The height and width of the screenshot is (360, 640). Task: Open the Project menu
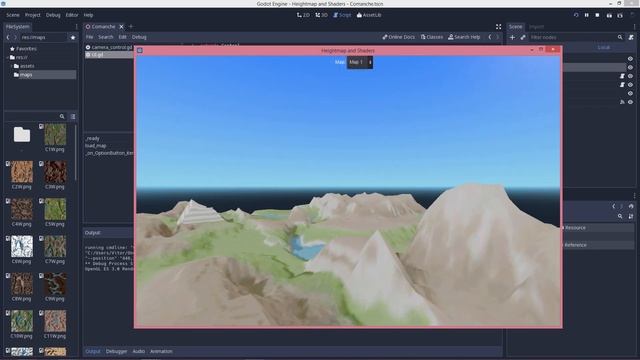pyautogui.click(x=33, y=15)
